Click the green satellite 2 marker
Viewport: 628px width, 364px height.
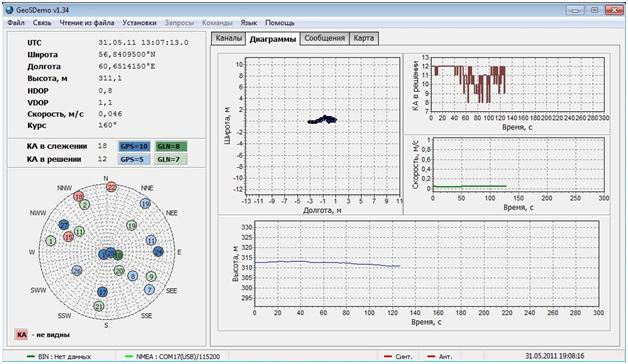click(x=85, y=205)
